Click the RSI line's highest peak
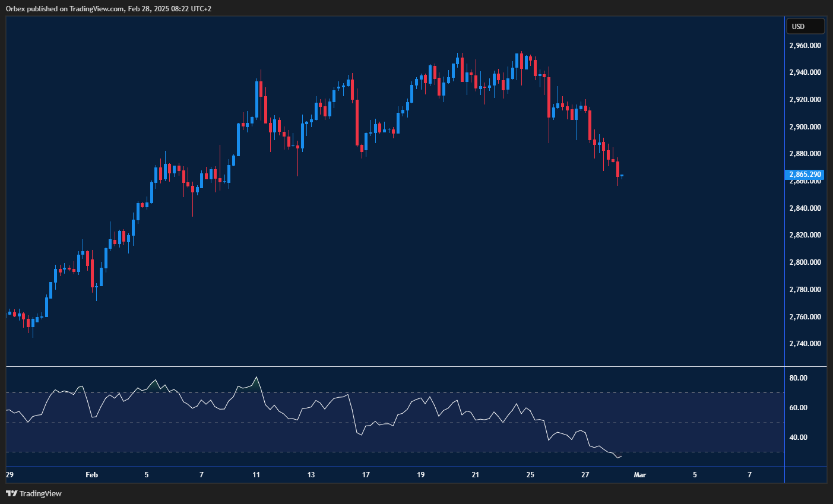833x504 pixels. coord(256,377)
